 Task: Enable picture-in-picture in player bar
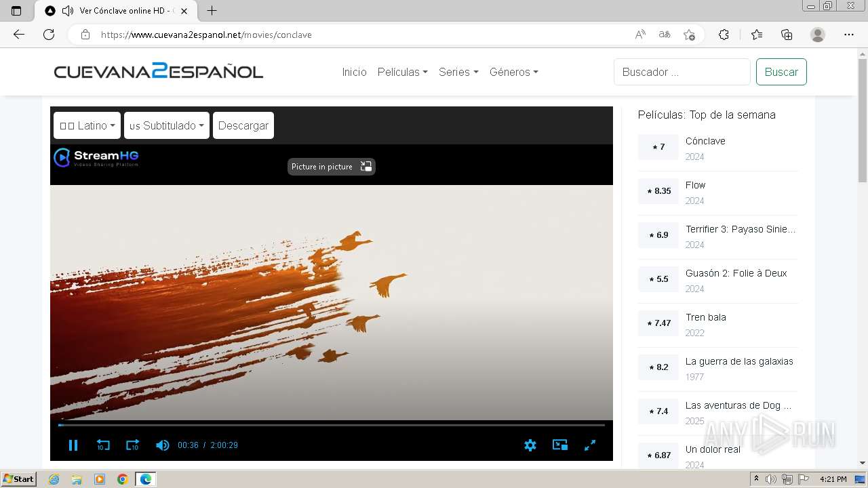560,445
